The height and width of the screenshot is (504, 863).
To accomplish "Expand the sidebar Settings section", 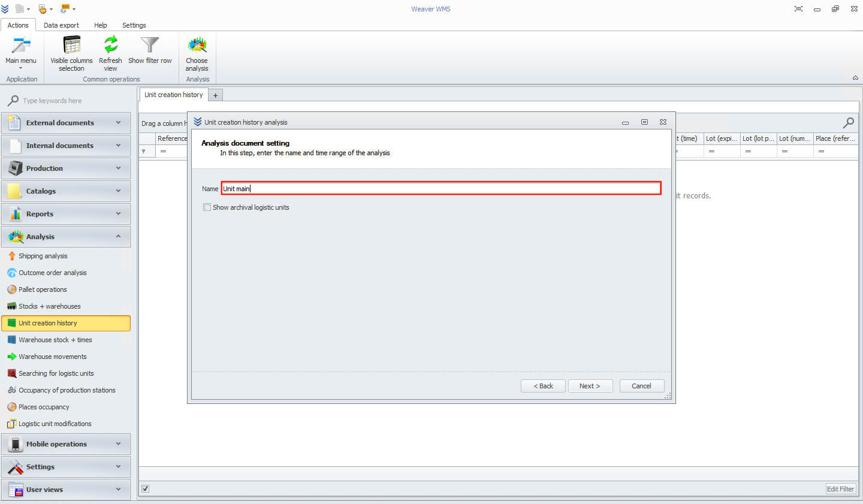I will [x=66, y=467].
